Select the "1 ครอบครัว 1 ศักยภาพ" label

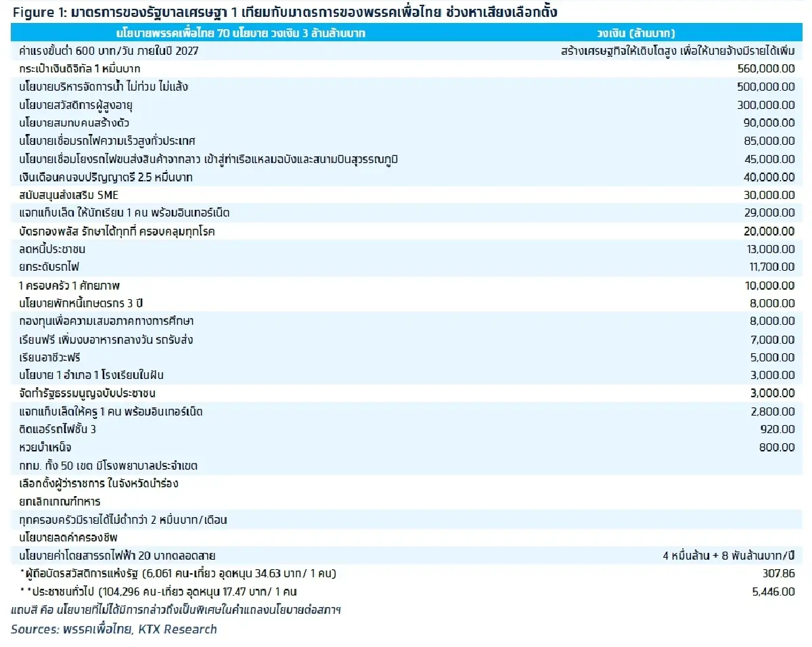(70, 285)
